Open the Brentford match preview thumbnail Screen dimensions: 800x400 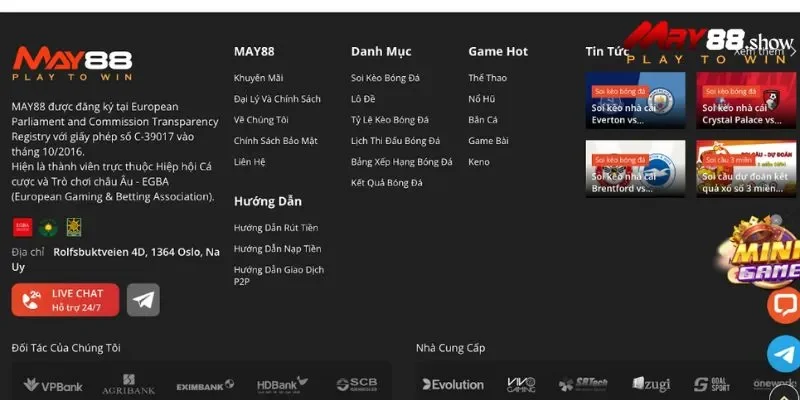click(x=635, y=168)
